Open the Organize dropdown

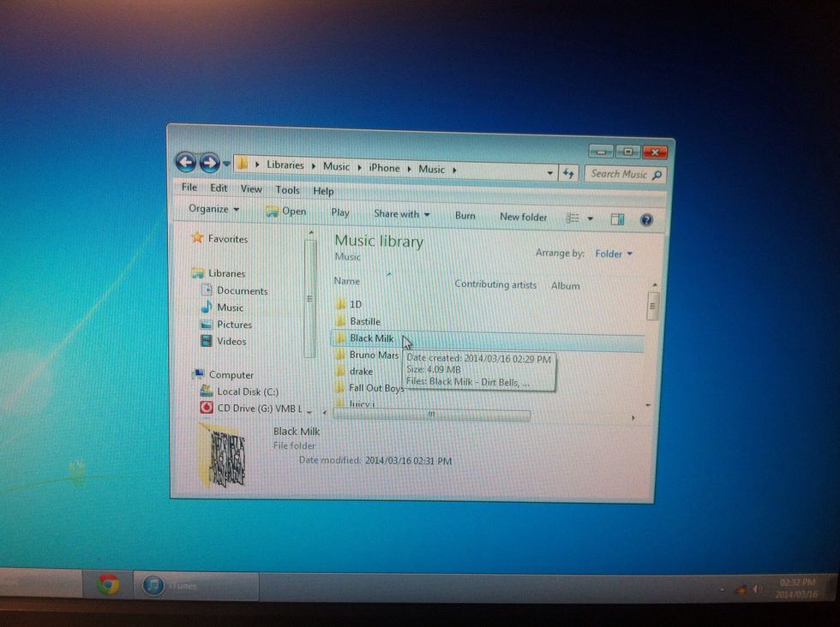(x=213, y=209)
